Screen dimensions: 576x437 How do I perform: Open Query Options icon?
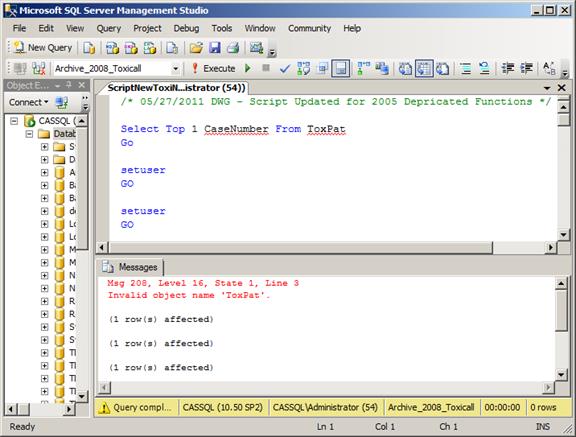click(323, 68)
